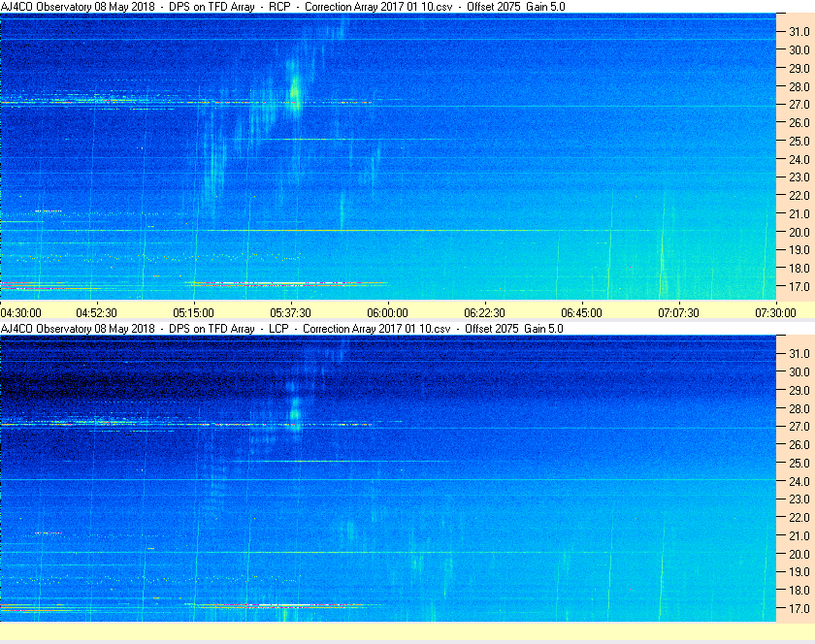
Task: Click the LCP spectrogram title text
Action: [281, 329]
